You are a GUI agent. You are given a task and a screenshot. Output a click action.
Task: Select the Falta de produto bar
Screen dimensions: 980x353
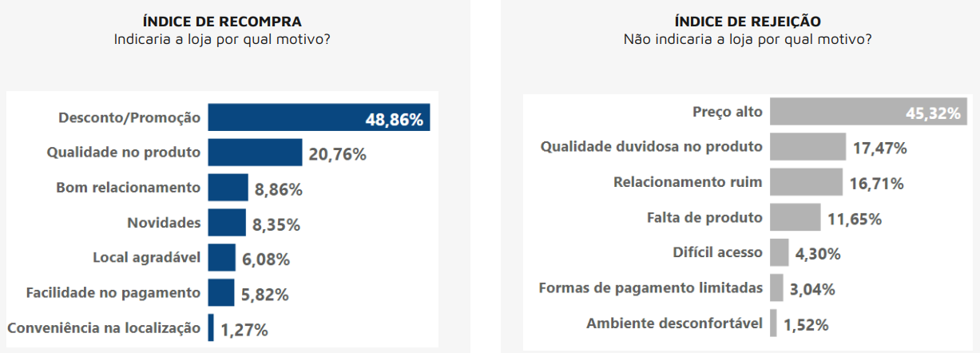point(796,217)
